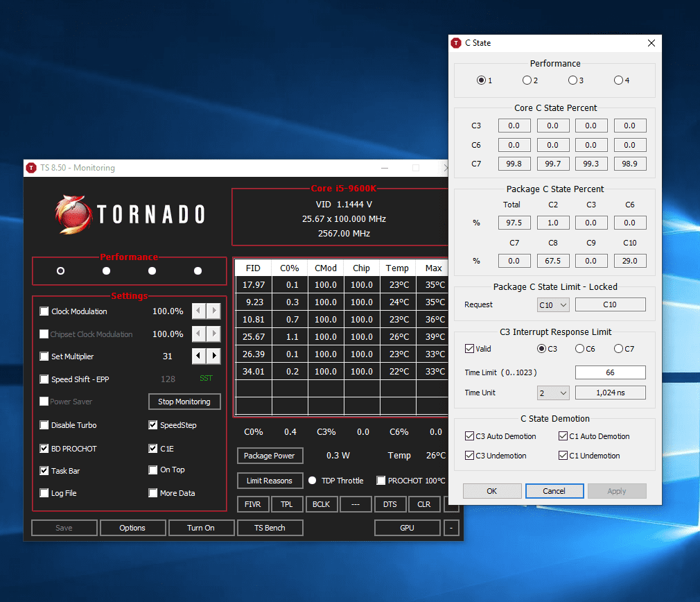Decrease Set Multiplier with left arrow
This screenshot has width=700, height=602.
point(199,356)
